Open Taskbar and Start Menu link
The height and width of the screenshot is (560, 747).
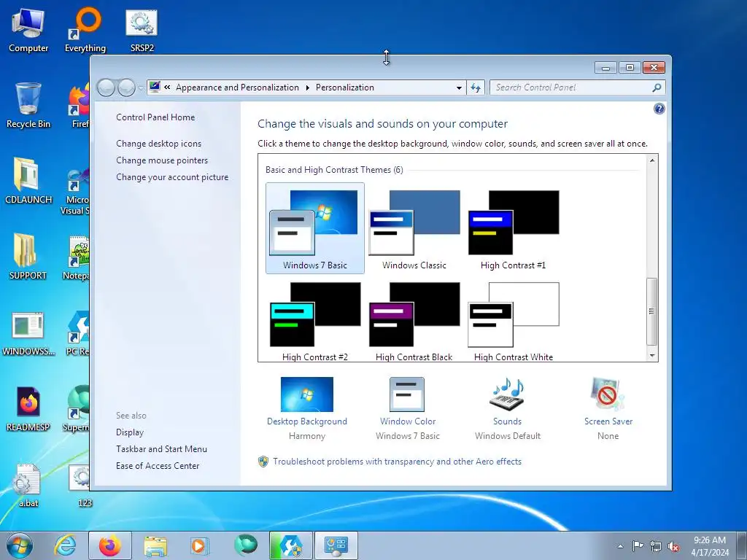[x=161, y=449]
